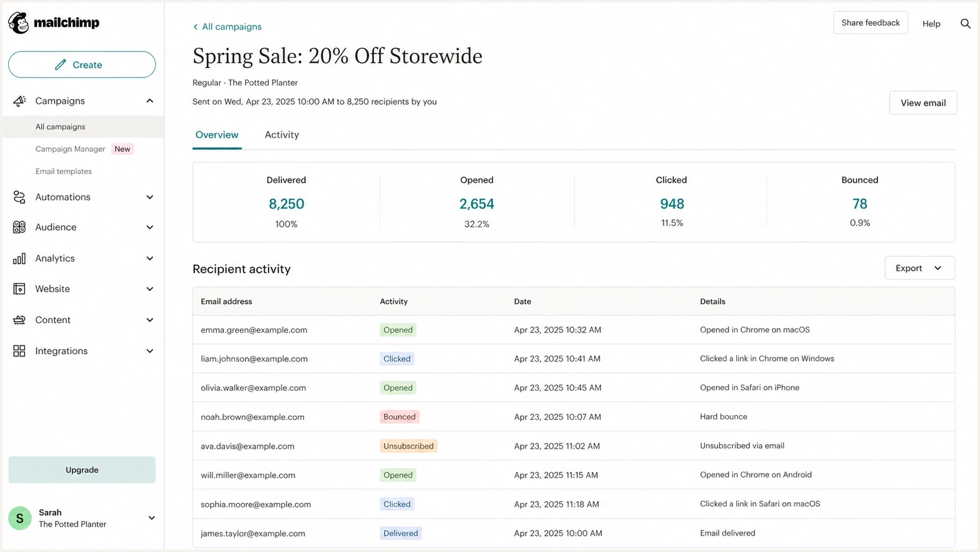Click the date Apr 23, 2025 11:15 AM
The image size is (980, 552).
pos(556,475)
